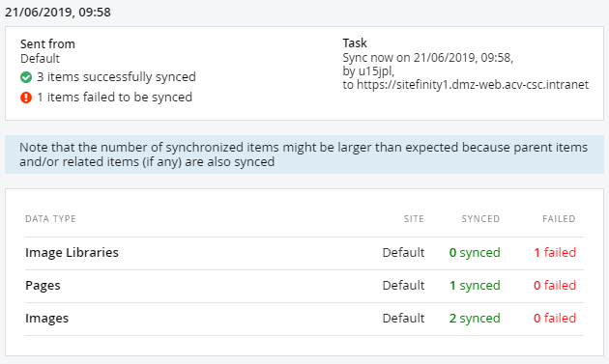Image resolution: width=609 pixels, height=364 pixels.
Task: Click the Default site cell for Image Libraries
Action: pyautogui.click(x=403, y=253)
